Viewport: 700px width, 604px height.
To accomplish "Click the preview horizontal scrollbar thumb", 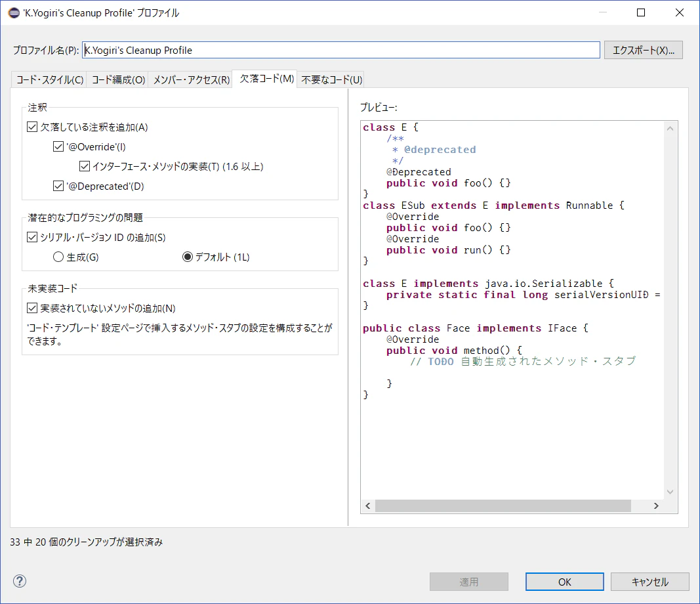I will tap(503, 506).
